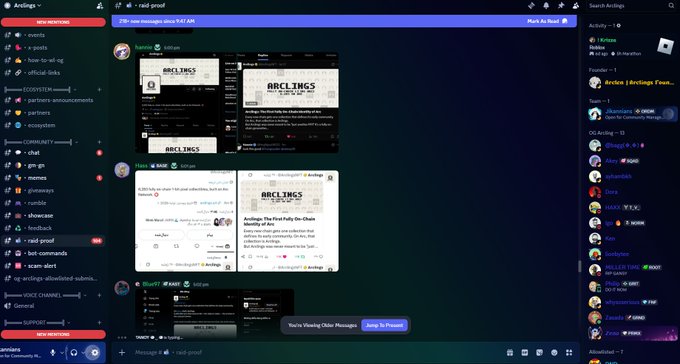Screen dimensions: 680x364
Task: Click member whyssserious in list
Action: (632, 302)
